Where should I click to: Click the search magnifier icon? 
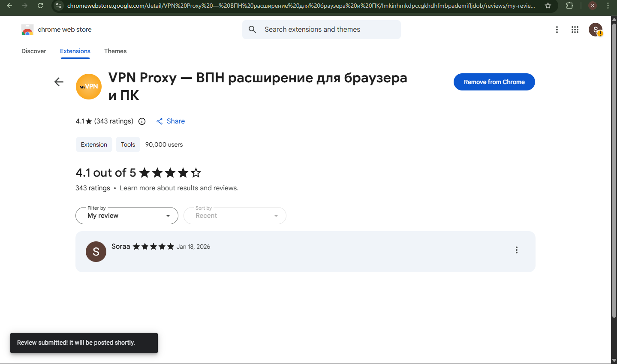tap(253, 30)
